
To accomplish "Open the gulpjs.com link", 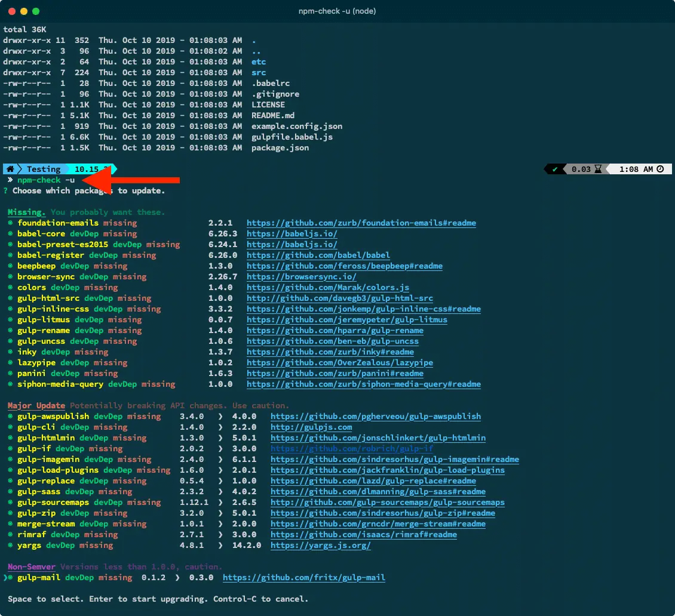I will (311, 427).
